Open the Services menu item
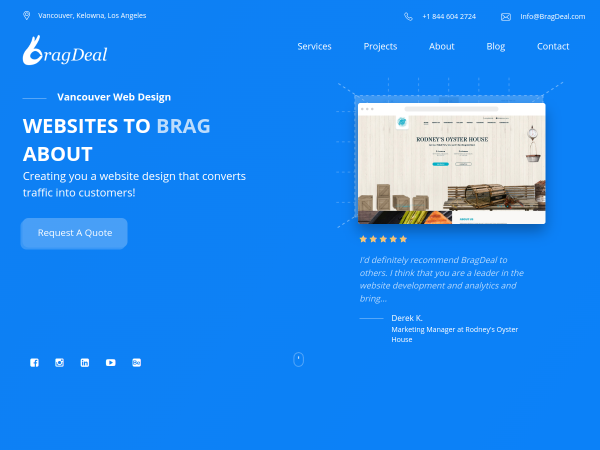The width and height of the screenshot is (600, 450). 315,46
